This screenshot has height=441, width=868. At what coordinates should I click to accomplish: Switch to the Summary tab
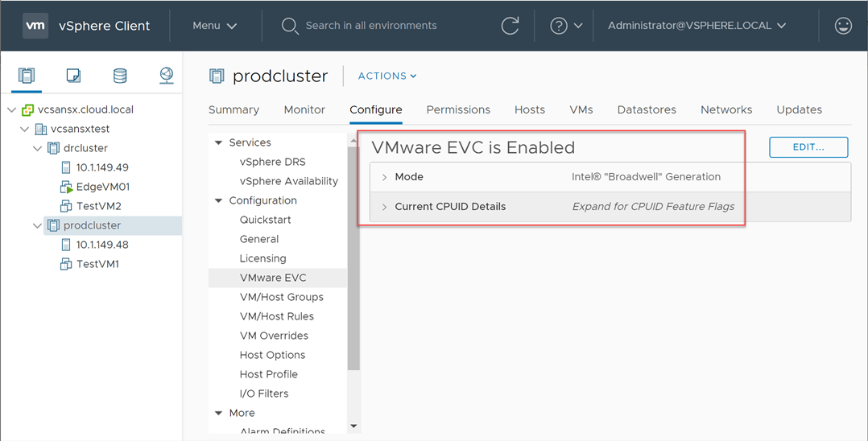[234, 109]
